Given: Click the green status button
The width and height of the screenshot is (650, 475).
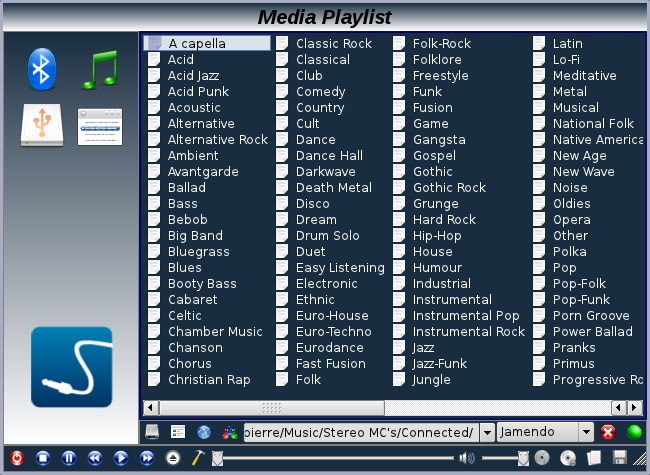Looking at the screenshot, I should tap(634, 432).
